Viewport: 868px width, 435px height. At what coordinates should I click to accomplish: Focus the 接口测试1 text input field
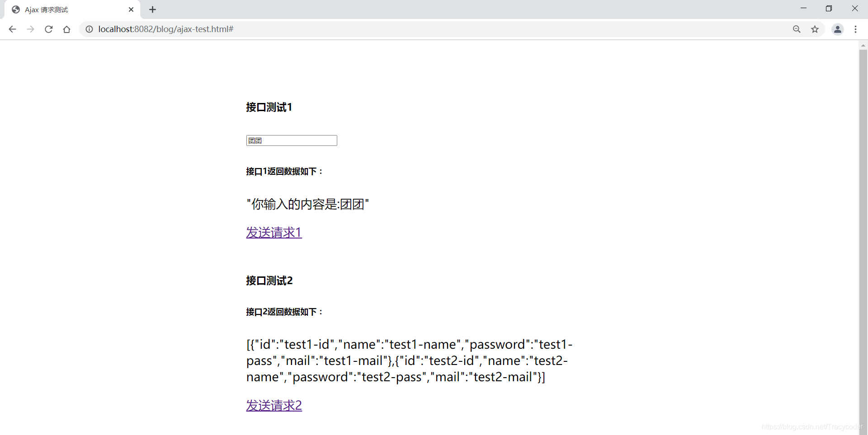[292, 140]
